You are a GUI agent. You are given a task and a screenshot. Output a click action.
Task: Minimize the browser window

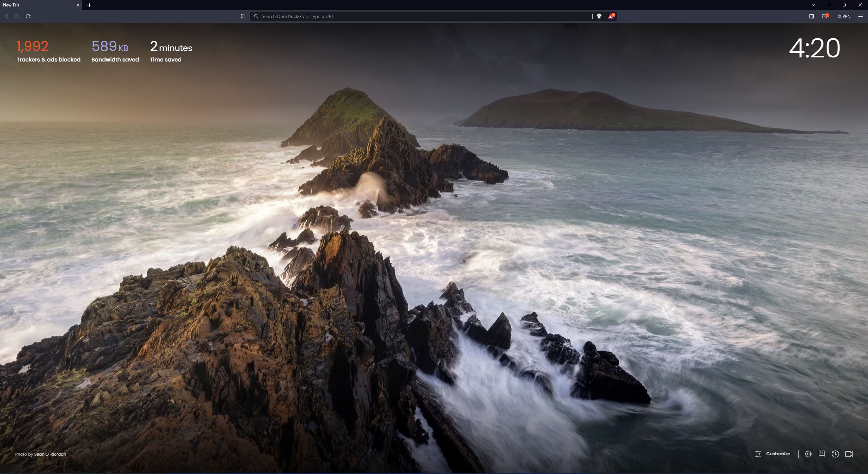[x=829, y=5]
